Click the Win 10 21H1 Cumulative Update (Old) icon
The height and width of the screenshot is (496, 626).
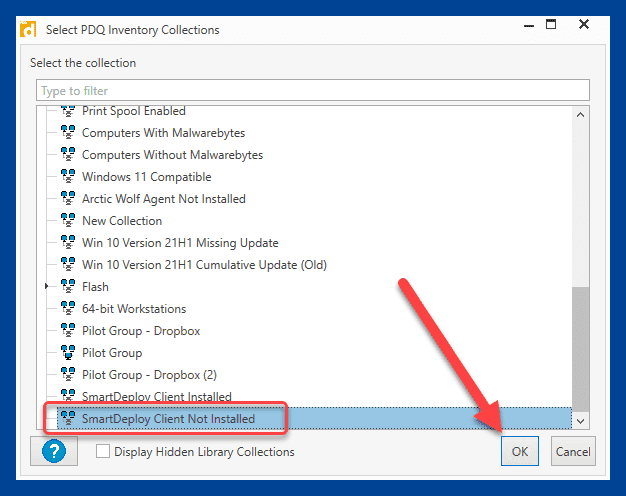point(68,264)
